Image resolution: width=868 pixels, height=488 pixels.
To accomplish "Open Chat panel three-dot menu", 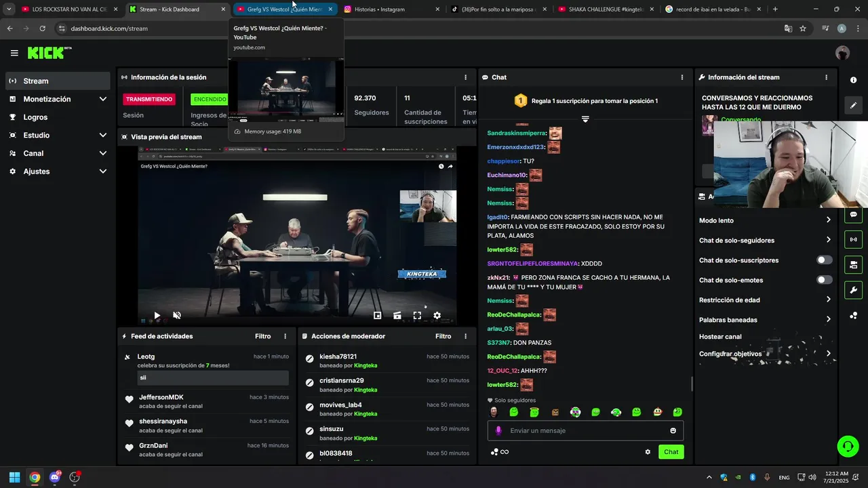I will [682, 77].
